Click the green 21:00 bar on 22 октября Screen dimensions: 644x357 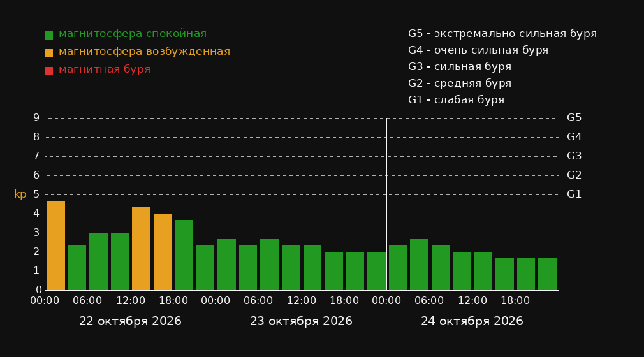pyautogui.click(x=205, y=268)
